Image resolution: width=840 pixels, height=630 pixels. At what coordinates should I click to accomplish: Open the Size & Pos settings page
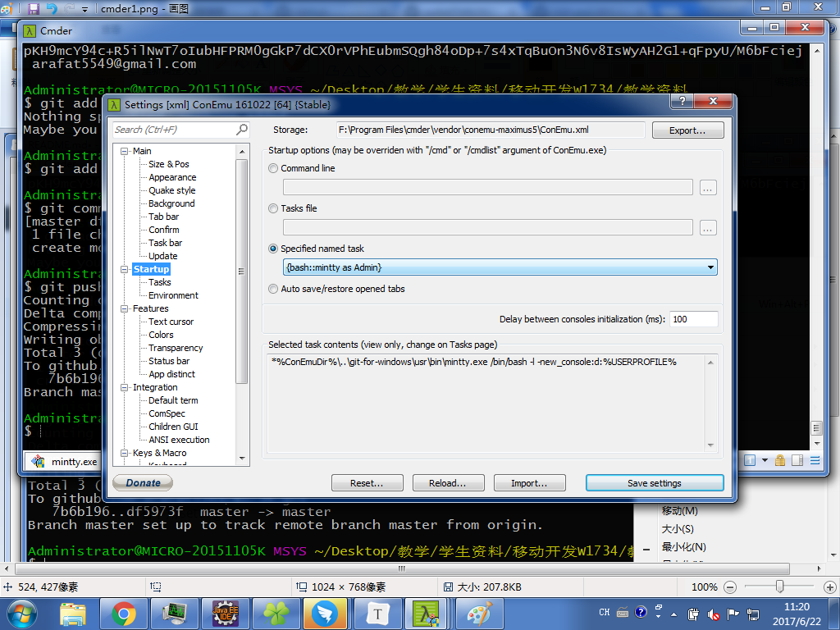169,164
